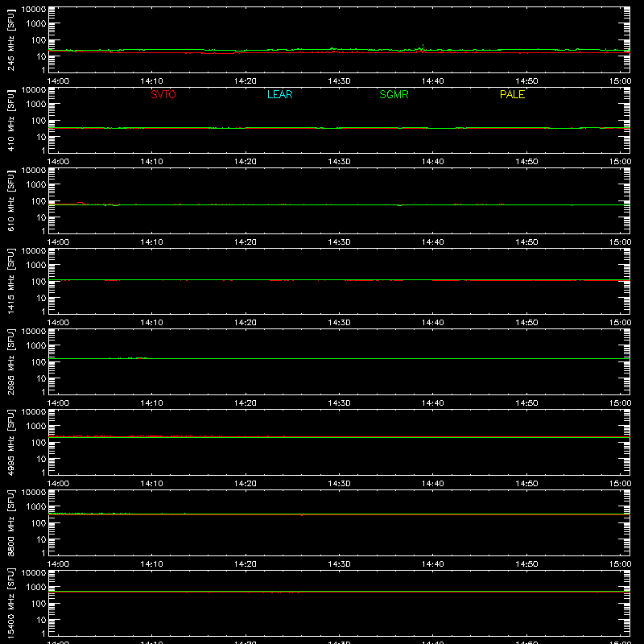Image resolution: width=644 pixels, height=644 pixels.
Task: Click the 10 y-axis label of 8800 MHz plot
Action: coord(41,539)
